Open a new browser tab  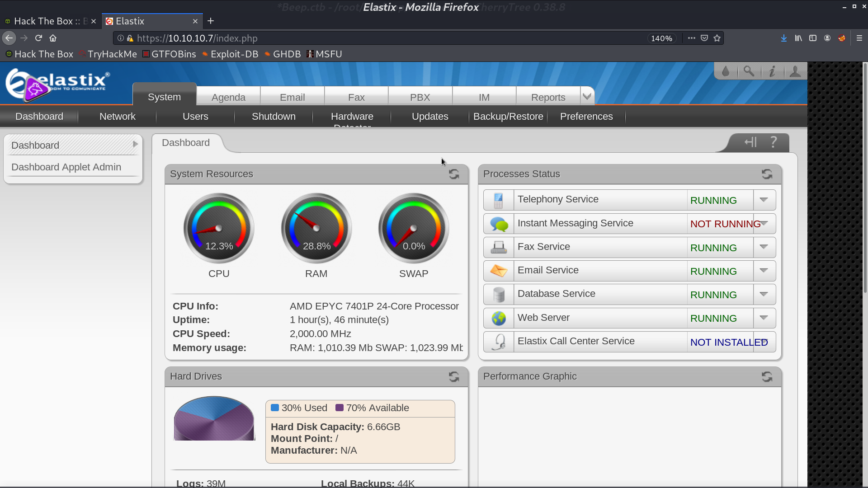tap(211, 21)
